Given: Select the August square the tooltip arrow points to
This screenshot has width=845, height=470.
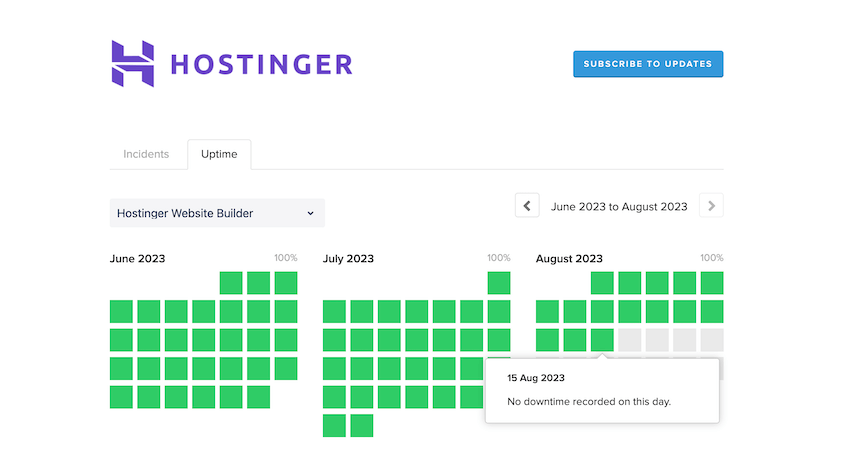Looking at the screenshot, I should tap(602, 340).
